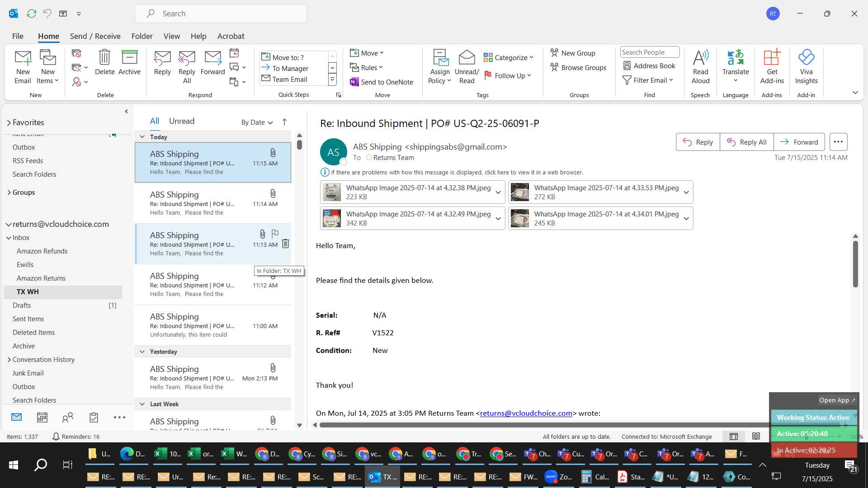Click the view in web browser info bar
The width and height of the screenshot is (868, 488).
click(x=457, y=172)
